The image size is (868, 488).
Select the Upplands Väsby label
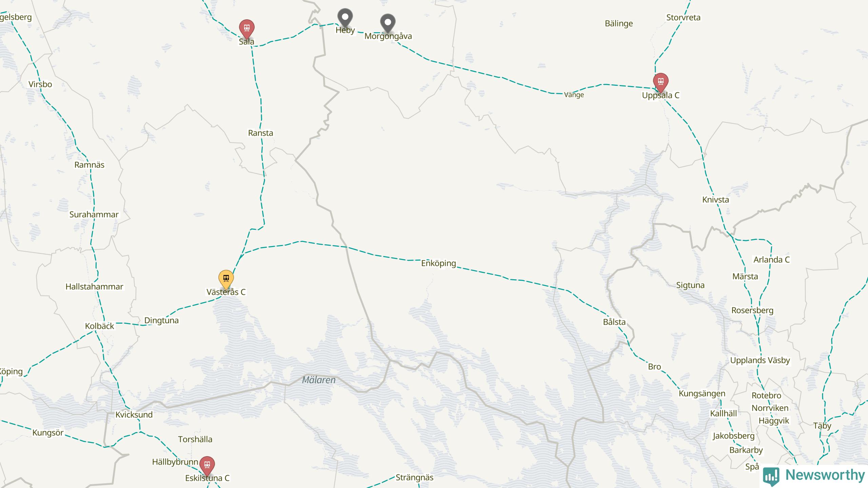[760, 360]
